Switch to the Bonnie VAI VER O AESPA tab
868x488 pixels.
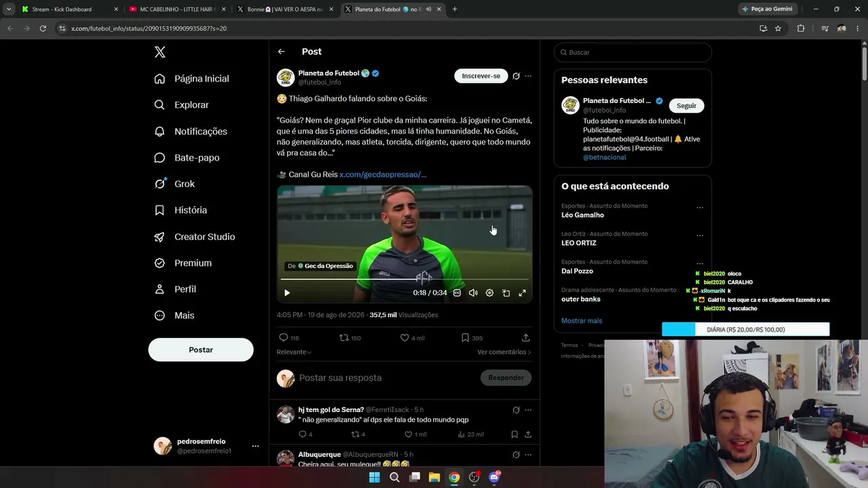click(x=285, y=9)
